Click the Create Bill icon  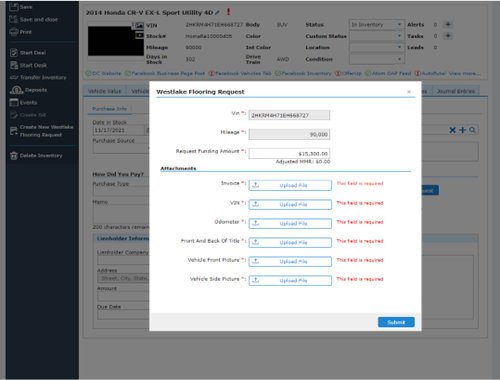[x=14, y=115]
